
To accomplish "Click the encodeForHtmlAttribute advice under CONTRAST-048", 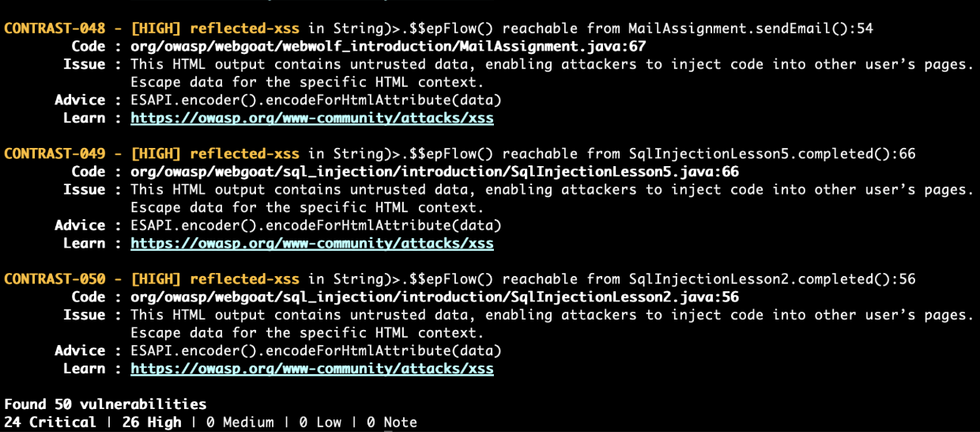I will (x=315, y=100).
